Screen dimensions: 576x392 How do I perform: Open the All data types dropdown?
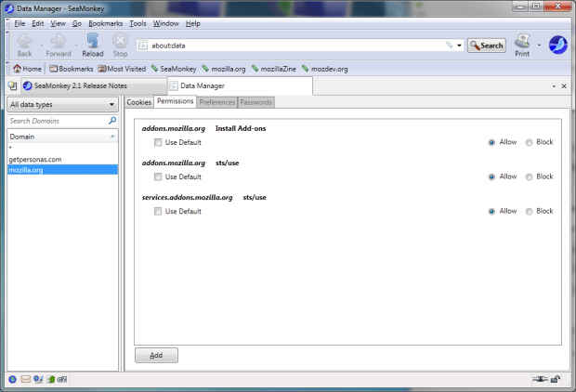[63, 105]
